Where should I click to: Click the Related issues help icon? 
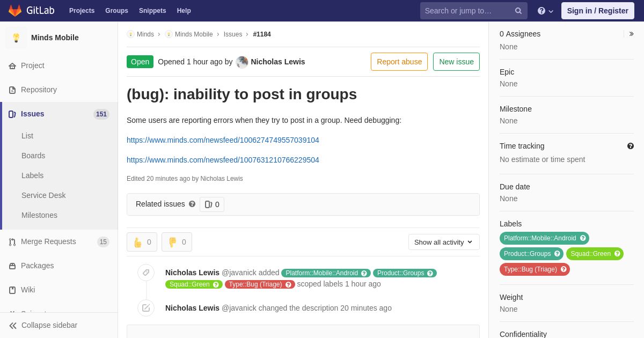tap(192, 204)
